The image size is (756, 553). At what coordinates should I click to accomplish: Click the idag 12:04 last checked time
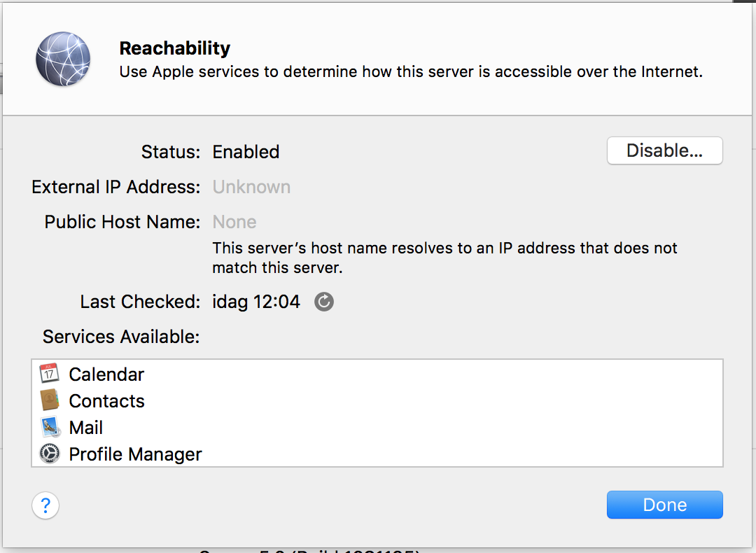pos(256,302)
